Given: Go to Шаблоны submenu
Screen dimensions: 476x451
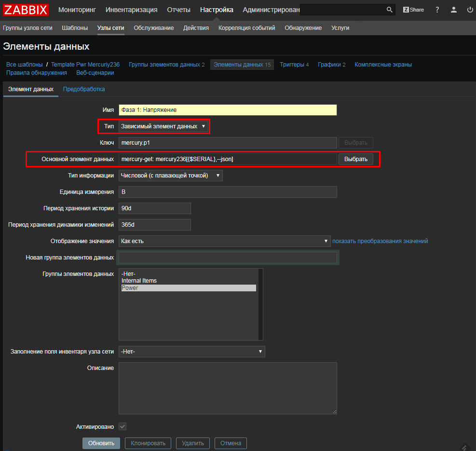Looking at the screenshot, I should coord(75,28).
